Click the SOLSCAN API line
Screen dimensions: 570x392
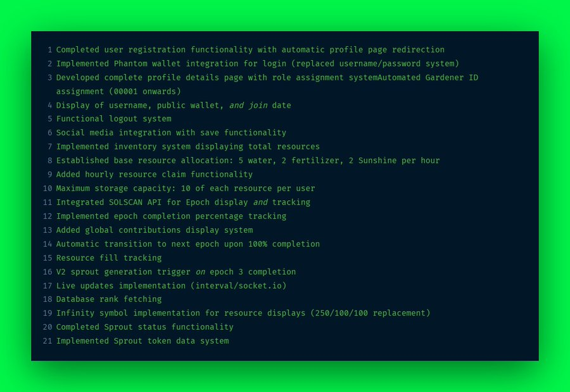(x=183, y=202)
